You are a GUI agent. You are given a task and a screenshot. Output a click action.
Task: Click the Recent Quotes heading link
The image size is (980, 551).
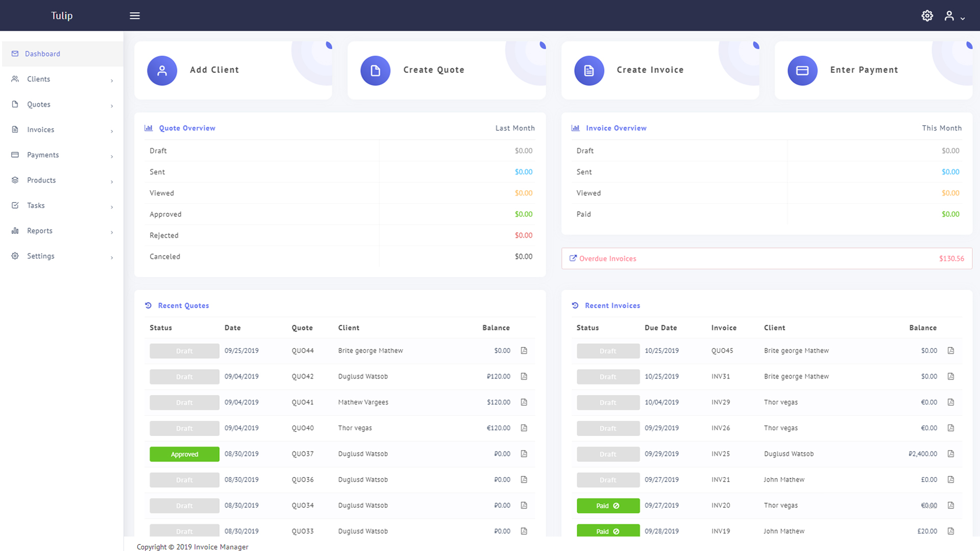tap(183, 306)
